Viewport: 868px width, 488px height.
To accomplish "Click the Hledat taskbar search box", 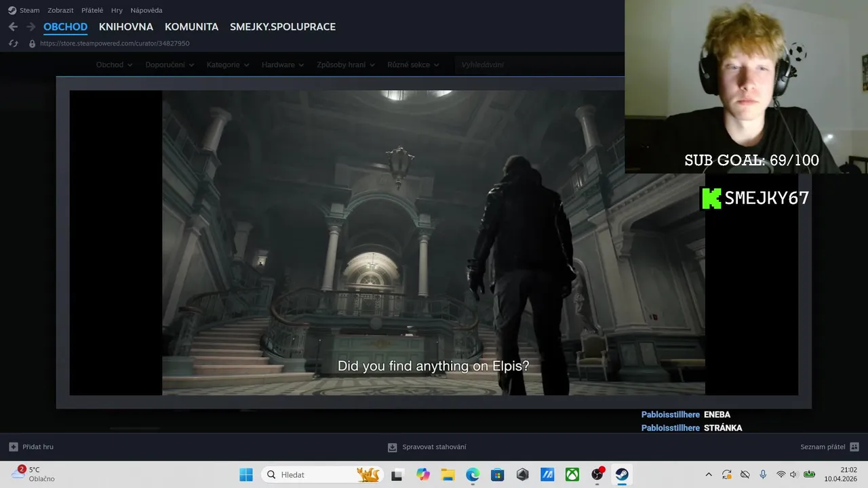I will point(322,474).
